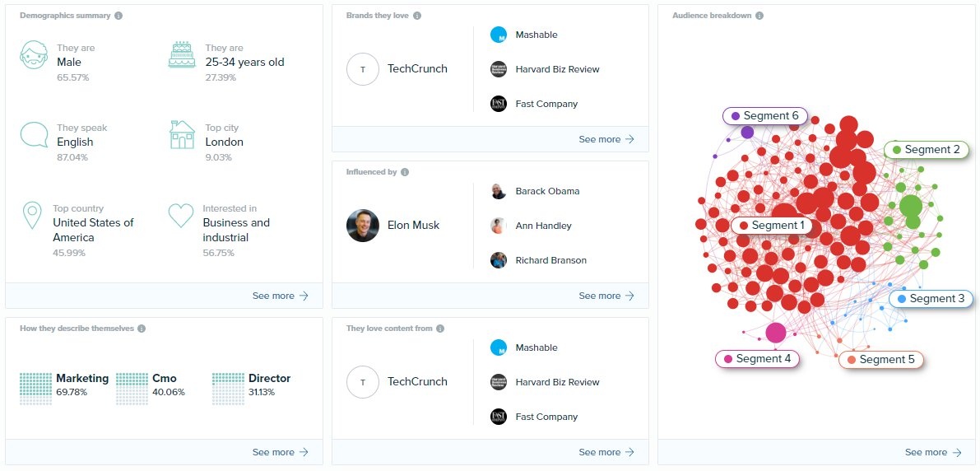Click the large green Segment 2 node

tap(911, 206)
